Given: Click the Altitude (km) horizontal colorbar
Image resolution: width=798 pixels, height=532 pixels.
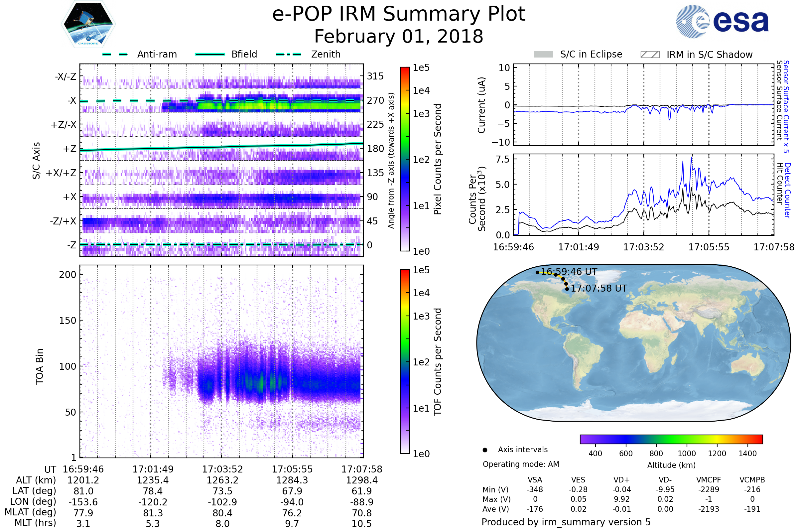Looking at the screenshot, I should [671, 439].
